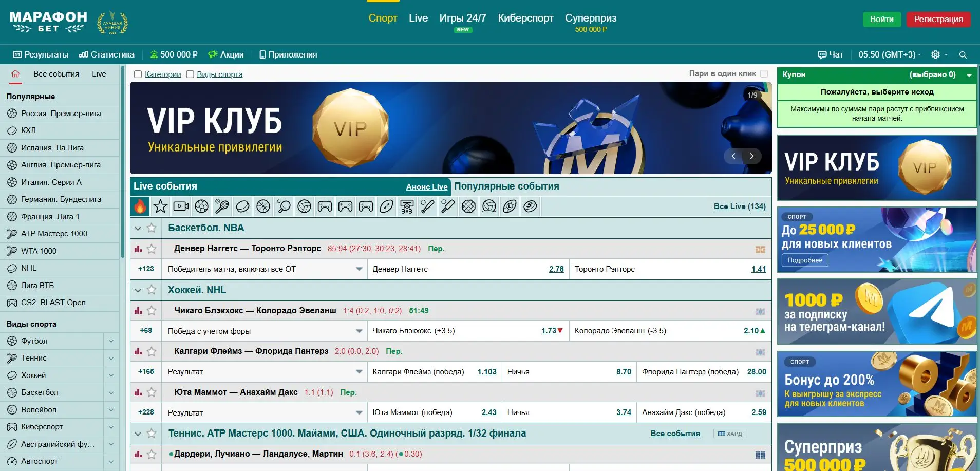Screen dimensions: 980x471
Task: Switch to the Киберспорт top menu
Action: [525, 18]
